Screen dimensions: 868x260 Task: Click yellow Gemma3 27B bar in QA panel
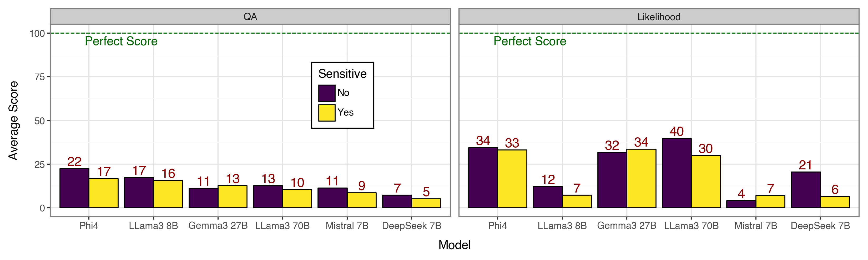[233, 196]
